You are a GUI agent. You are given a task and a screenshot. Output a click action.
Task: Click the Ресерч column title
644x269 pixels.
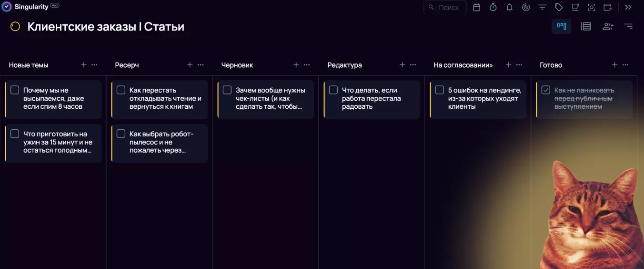127,65
